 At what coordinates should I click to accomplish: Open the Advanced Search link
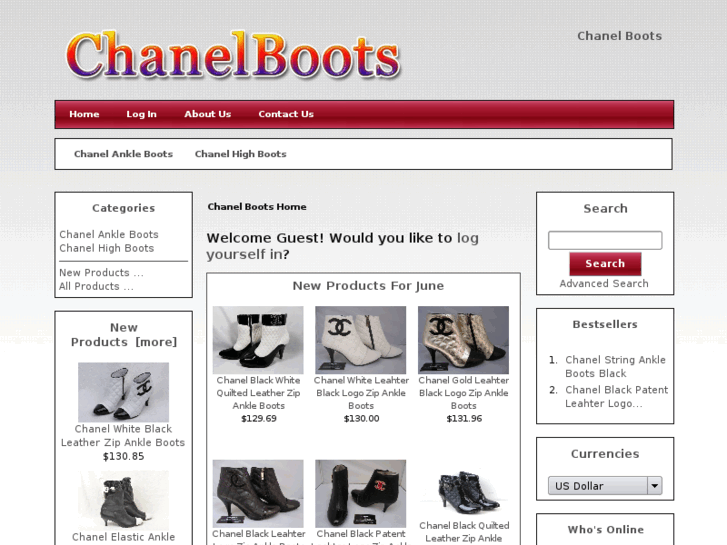coord(604,283)
